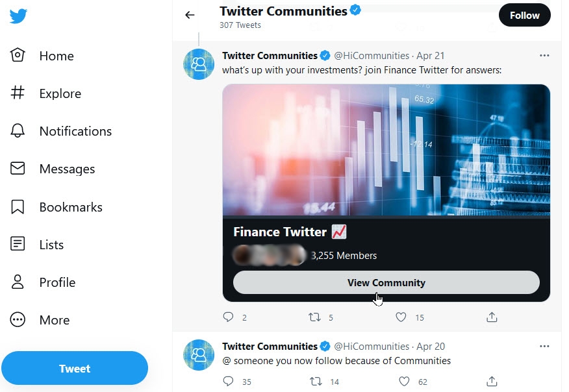Image resolution: width=569 pixels, height=392 pixels.
Task: Open options menu on the Apr 21 tweet
Action: click(x=544, y=55)
